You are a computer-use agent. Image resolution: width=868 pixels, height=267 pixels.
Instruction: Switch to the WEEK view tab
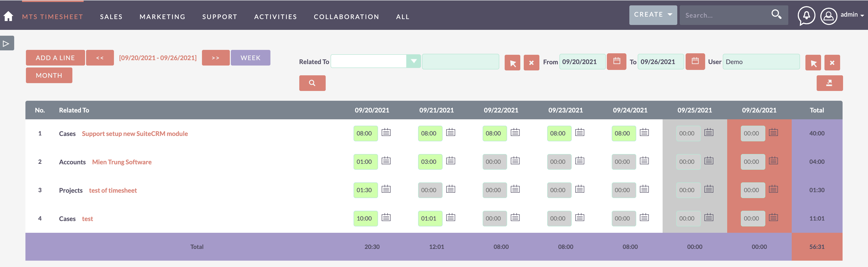point(250,57)
